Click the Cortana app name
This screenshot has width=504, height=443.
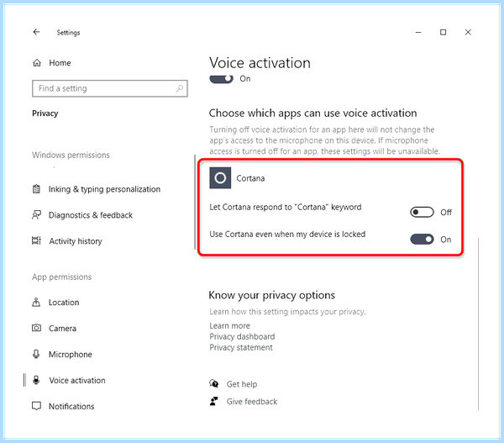tap(250, 178)
